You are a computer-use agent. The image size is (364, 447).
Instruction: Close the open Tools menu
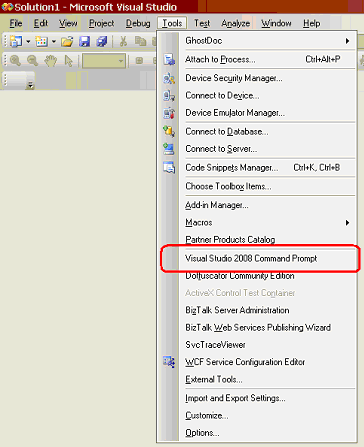coord(172,23)
